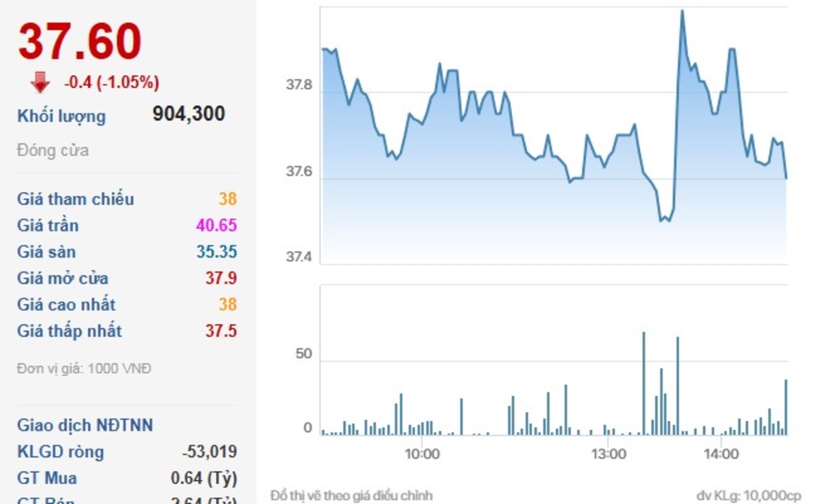840x504 pixels.
Task: Click the -0.4 (-1.05%) price change text
Action: (111, 82)
